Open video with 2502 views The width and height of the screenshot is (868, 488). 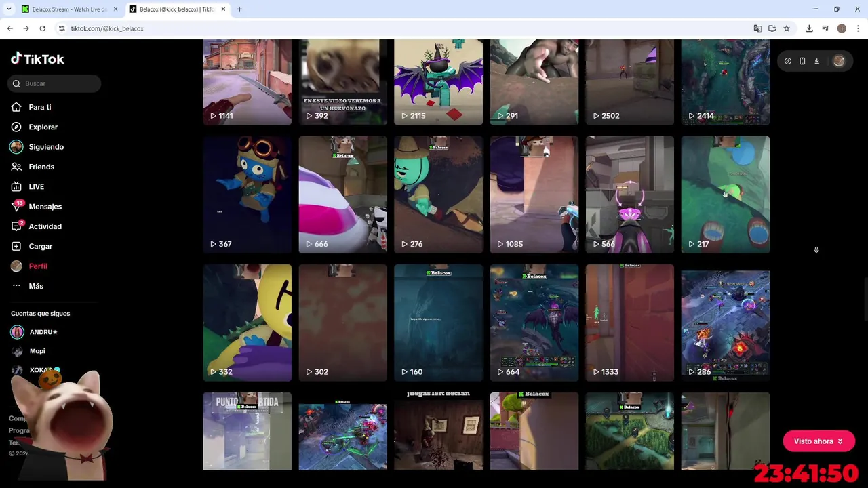click(x=630, y=82)
